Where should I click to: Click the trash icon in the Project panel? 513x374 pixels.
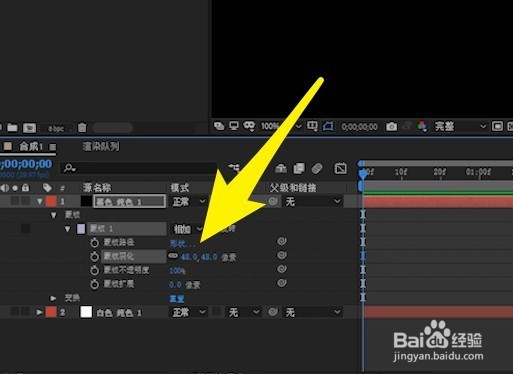click(x=82, y=127)
